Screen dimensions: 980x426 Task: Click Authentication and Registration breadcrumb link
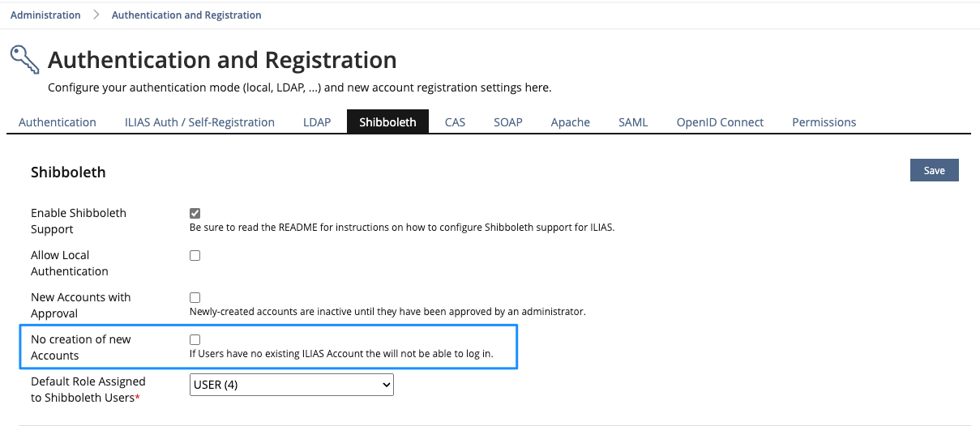coord(186,15)
